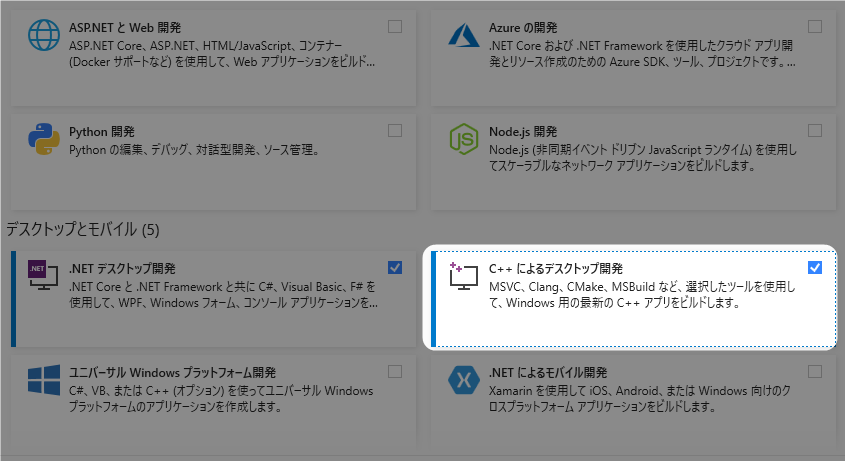845x461 pixels.
Task: Enable the Azure の開発 checkbox
Action: point(815,26)
